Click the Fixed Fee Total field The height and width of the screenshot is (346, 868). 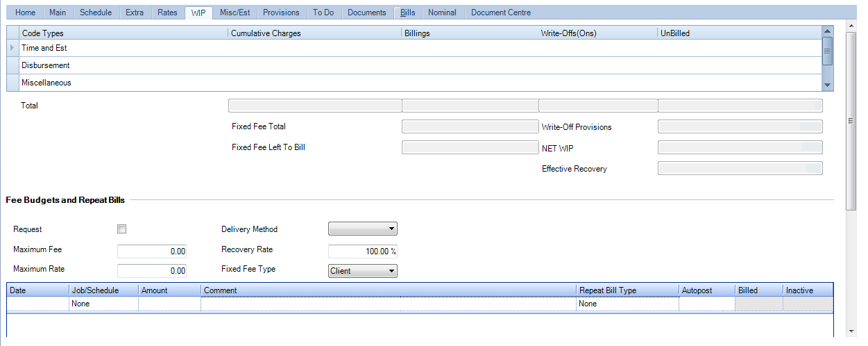tap(470, 126)
